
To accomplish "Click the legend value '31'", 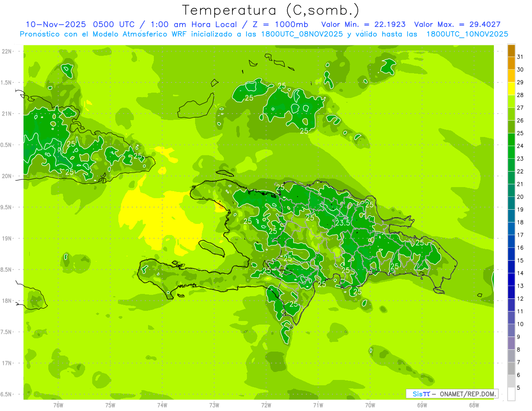I will (520, 57).
